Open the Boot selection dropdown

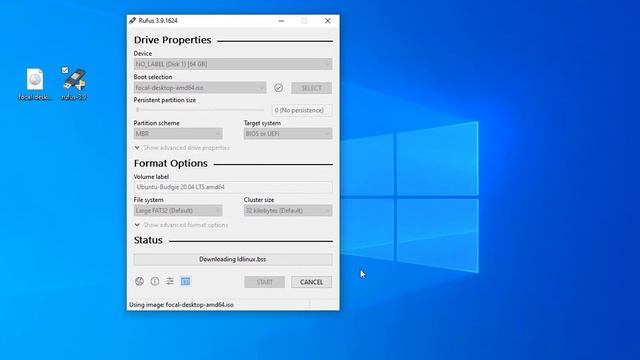[200, 88]
